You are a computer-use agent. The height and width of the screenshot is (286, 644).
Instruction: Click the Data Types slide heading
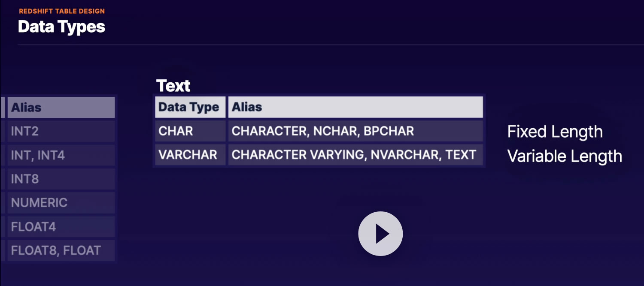point(61,27)
